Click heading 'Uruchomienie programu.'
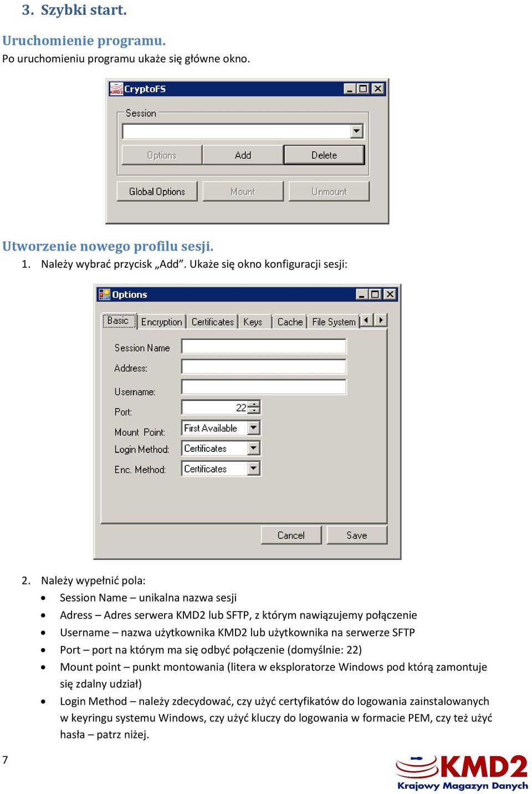This screenshot has height=794, width=532. tap(84, 40)
